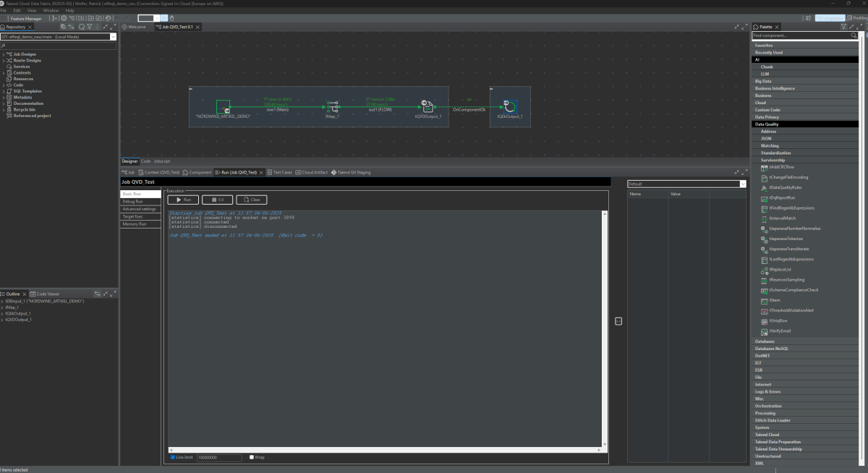The width and height of the screenshot is (868, 473).
Task: Select the Debug Run option
Action: [x=140, y=202]
